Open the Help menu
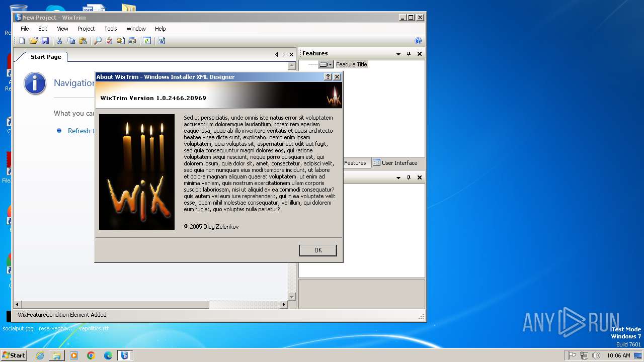The image size is (644, 362). pyautogui.click(x=160, y=29)
